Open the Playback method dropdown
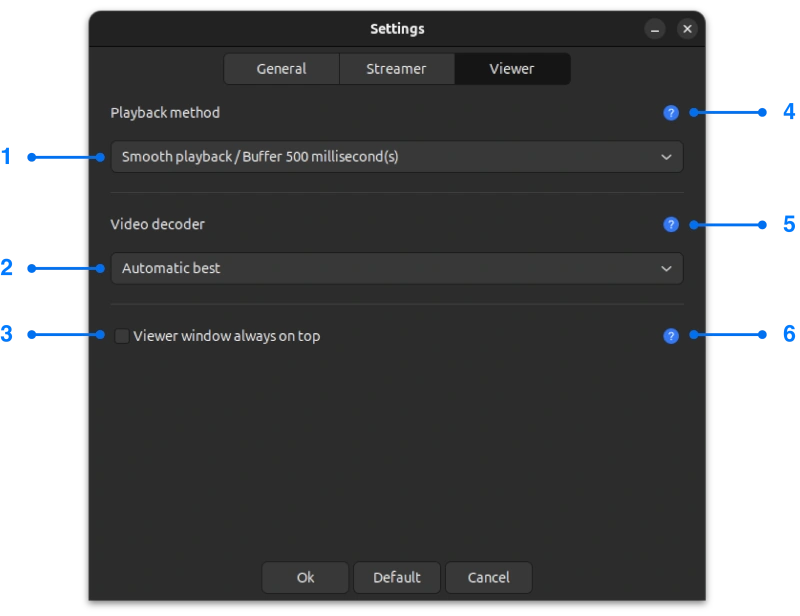Image resolution: width=800 pixels, height=616 pixels. 397,156
